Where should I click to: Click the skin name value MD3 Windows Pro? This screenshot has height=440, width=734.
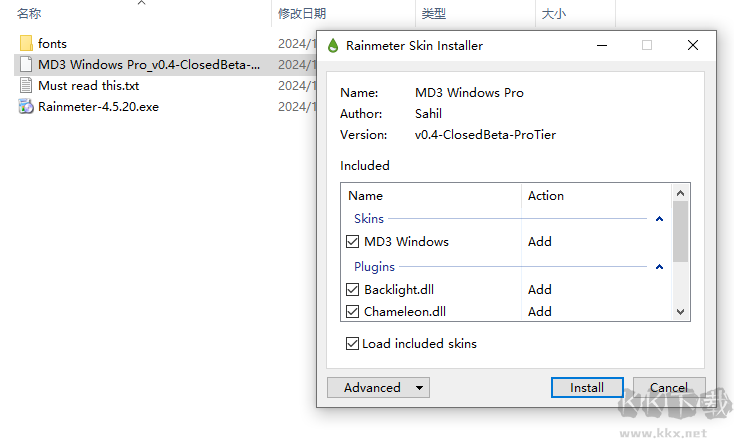(469, 93)
